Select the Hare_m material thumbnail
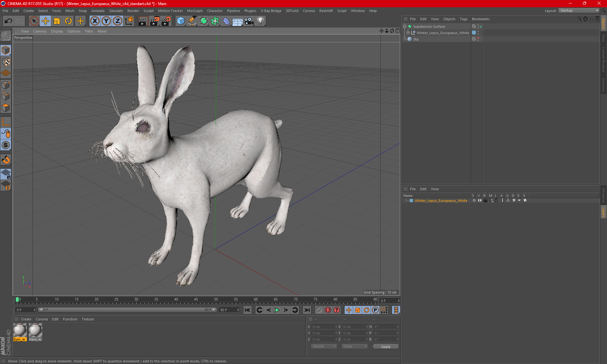 click(35, 332)
